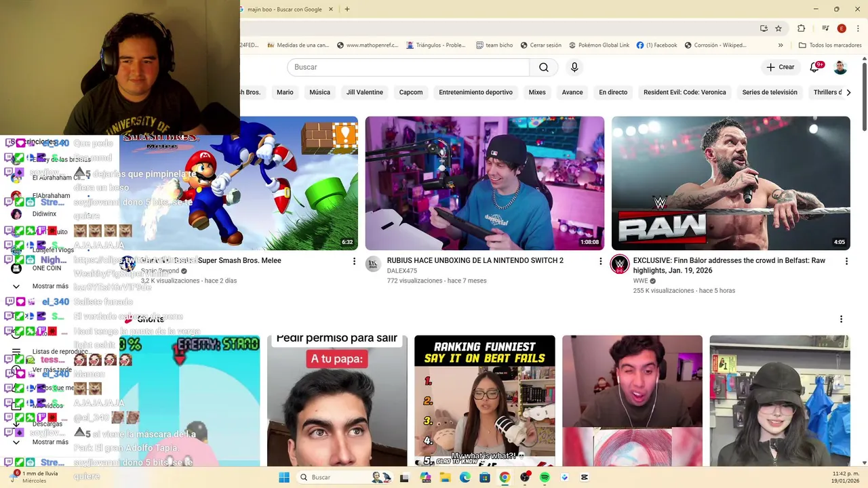Start voice search with microphone icon
This screenshot has width=868, height=488.
click(x=574, y=67)
